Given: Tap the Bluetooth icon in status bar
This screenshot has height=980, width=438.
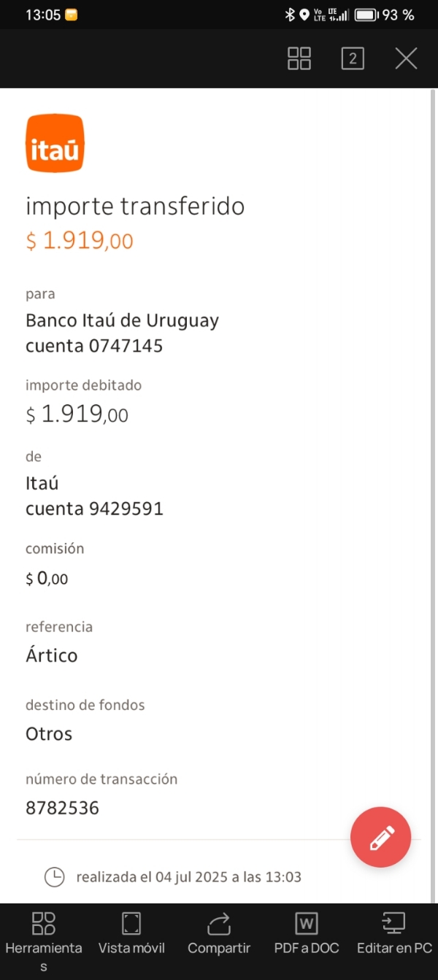Looking at the screenshot, I should pos(290,15).
